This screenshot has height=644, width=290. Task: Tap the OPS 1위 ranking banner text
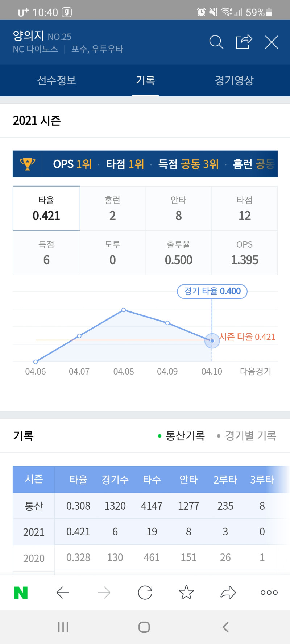coord(72,164)
